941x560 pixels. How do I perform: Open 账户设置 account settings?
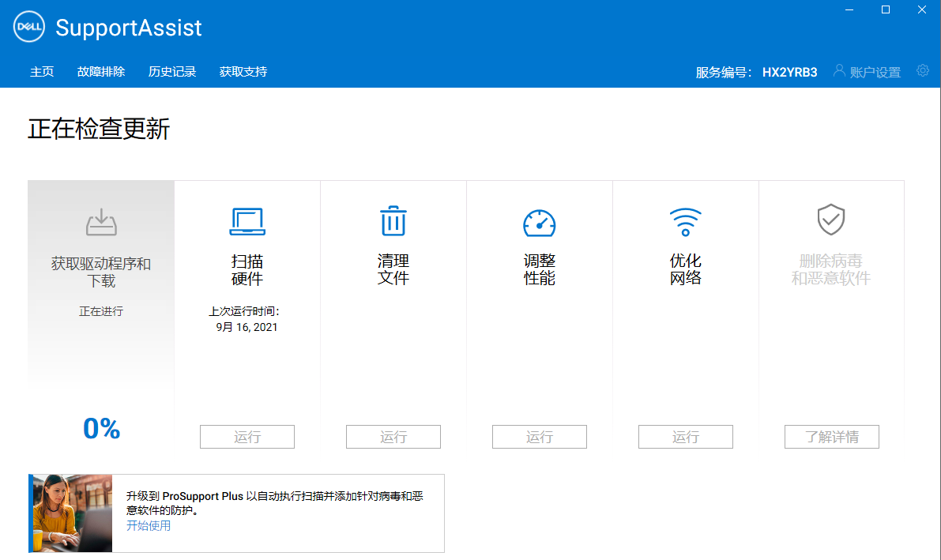tap(875, 73)
